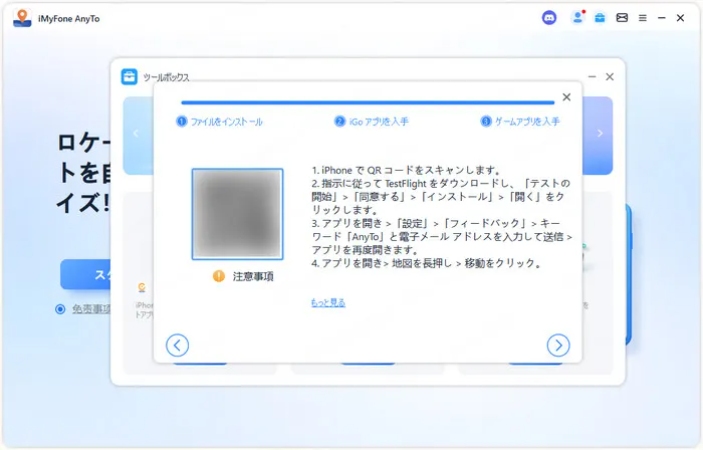Minimize the main AnyTo window
The height and width of the screenshot is (450, 703).
[662, 18]
